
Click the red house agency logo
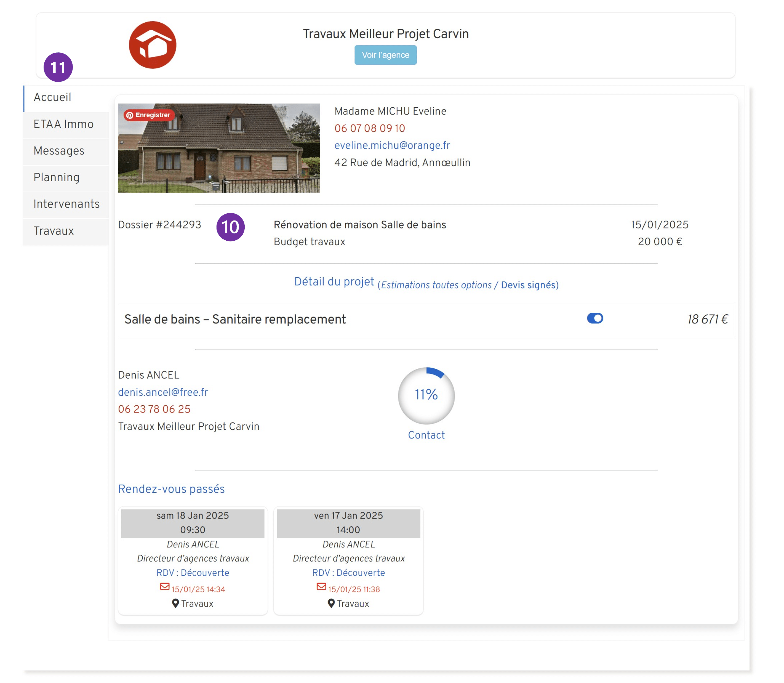152,45
